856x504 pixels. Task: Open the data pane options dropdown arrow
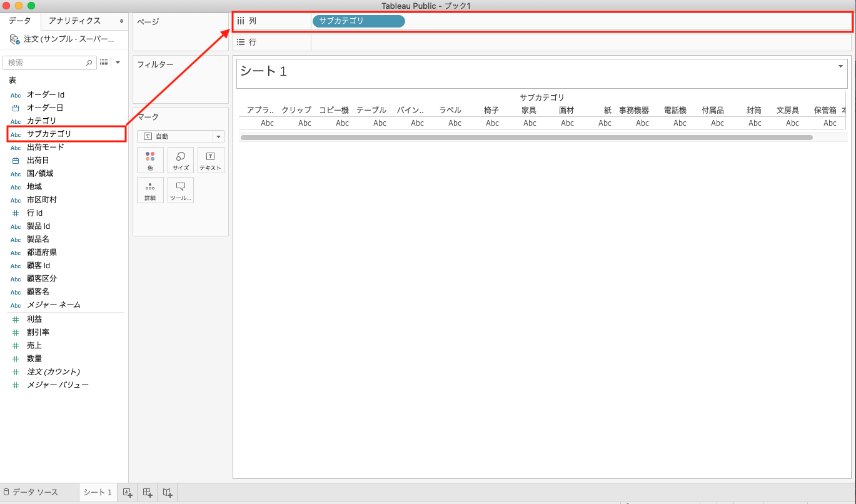(x=118, y=63)
